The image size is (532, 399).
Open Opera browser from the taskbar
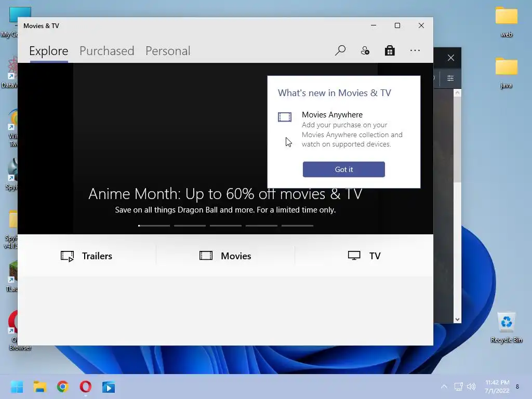click(x=86, y=387)
